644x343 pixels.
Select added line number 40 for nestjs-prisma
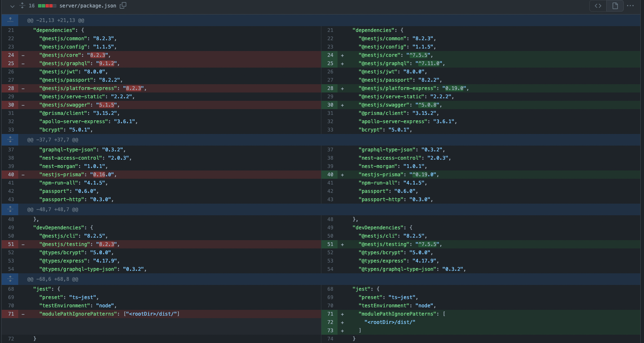330,174
